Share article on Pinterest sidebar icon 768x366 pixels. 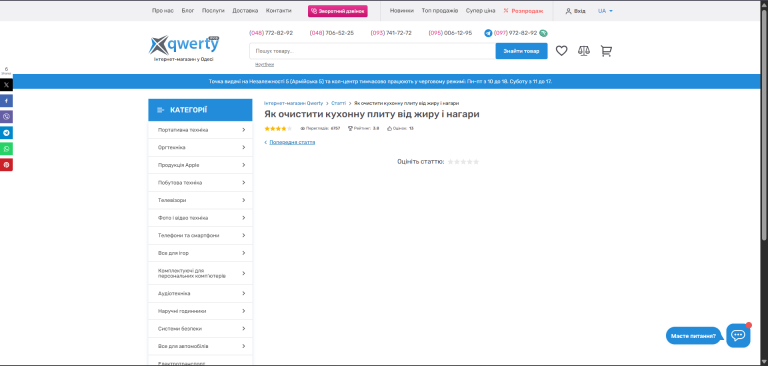6,165
